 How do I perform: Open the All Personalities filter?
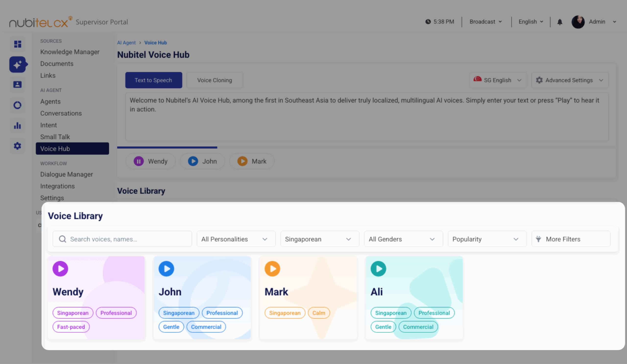236,239
